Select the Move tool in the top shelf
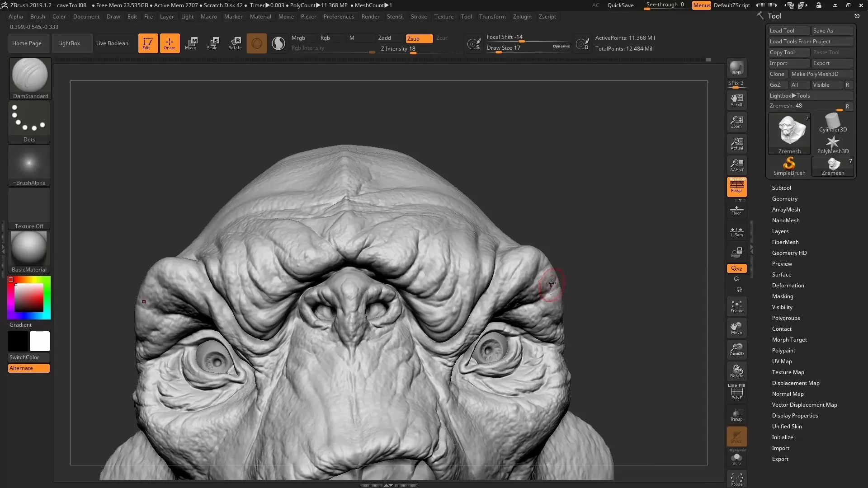The image size is (868, 488). [191, 43]
